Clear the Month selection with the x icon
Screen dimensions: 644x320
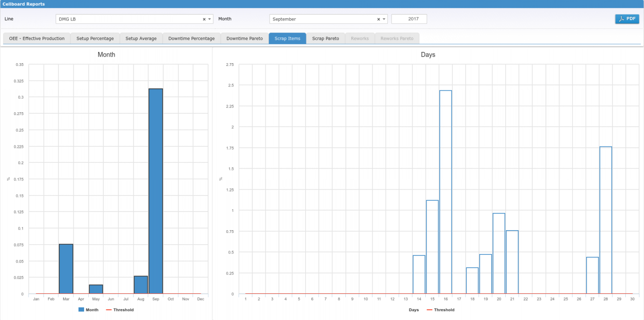coord(379,19)
